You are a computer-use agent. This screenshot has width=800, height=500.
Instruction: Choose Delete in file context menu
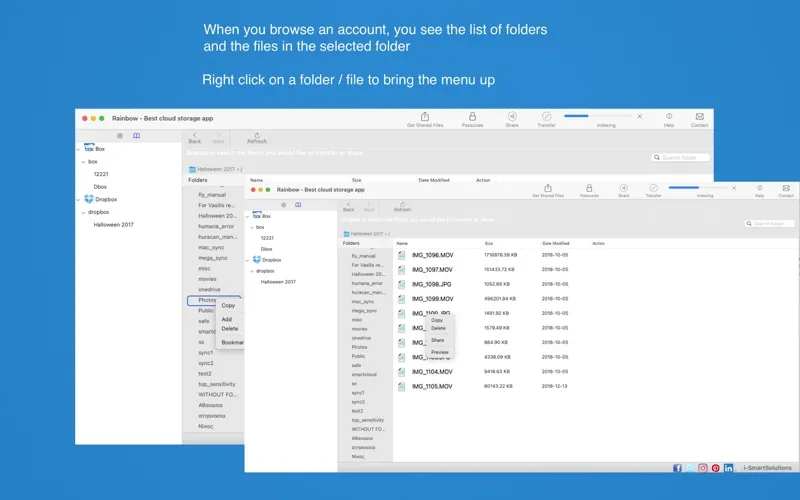tap(438, 328)
